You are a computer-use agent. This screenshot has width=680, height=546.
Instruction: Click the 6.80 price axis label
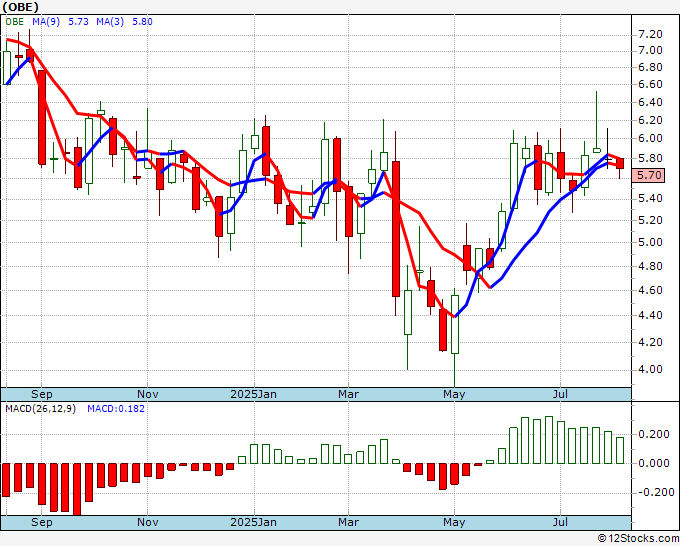click(650, 68)
